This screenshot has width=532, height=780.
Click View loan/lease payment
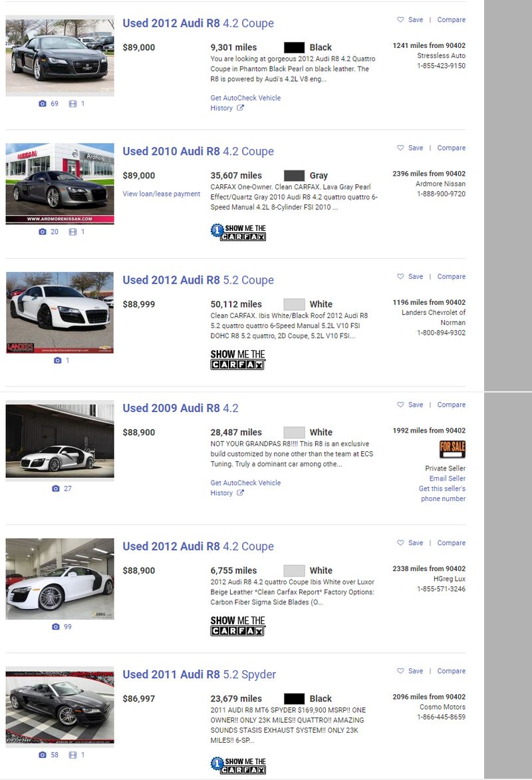tap(162, 194)
